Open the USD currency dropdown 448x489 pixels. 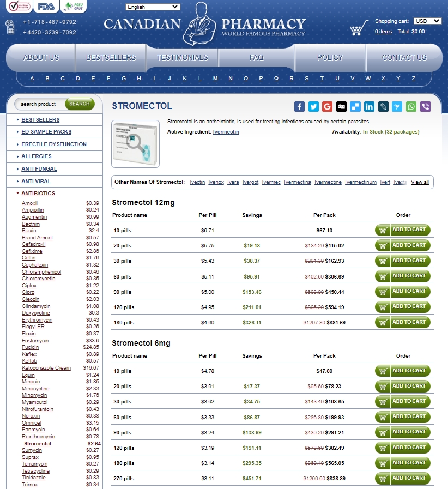point(427,21)
